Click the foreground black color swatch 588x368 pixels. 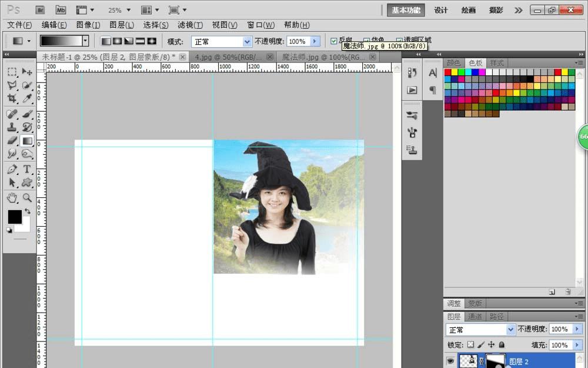pyautogui.click(x=14, y=217)
